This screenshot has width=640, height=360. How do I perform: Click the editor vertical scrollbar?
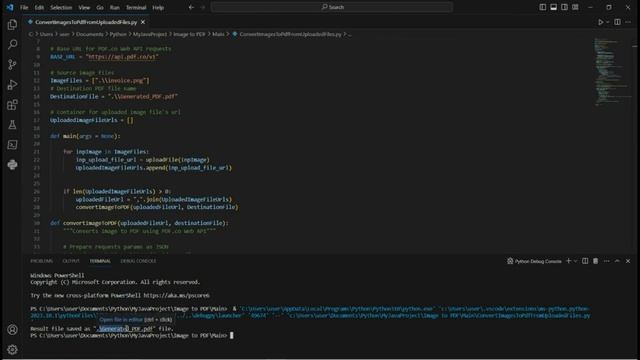click(x=635, y=145)
